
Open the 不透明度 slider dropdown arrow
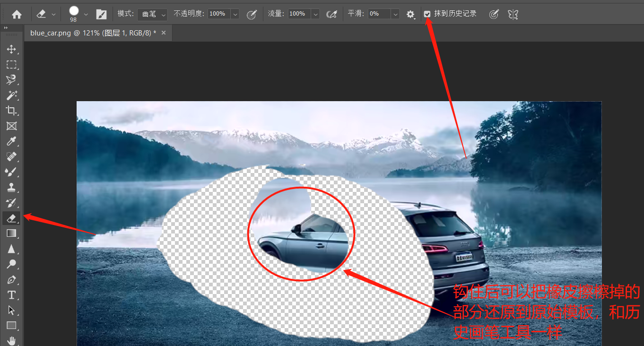coord(235,14)
